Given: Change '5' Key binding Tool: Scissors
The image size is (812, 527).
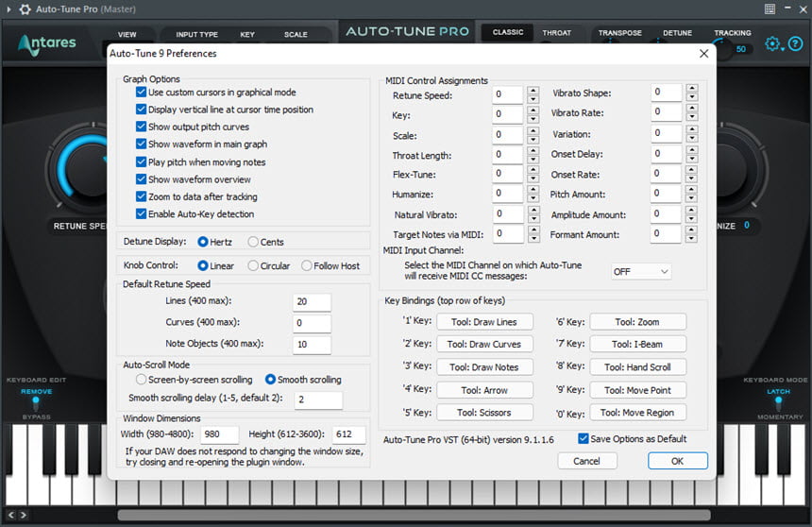Looking at the screenshot, I should click(x=484, y=413).
